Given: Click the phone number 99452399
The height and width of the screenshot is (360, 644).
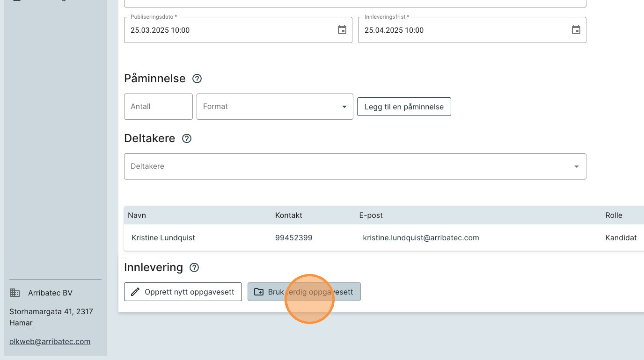Looking at the screenshot, I should coord(293,238).
